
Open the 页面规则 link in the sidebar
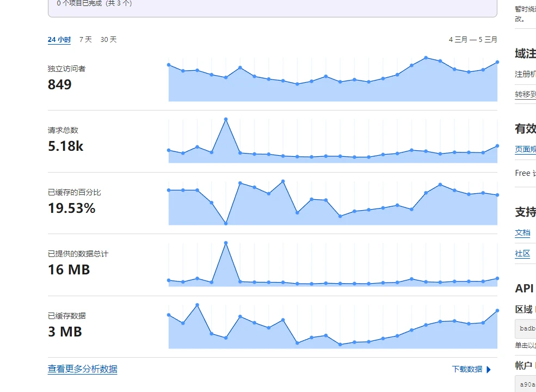526,149
